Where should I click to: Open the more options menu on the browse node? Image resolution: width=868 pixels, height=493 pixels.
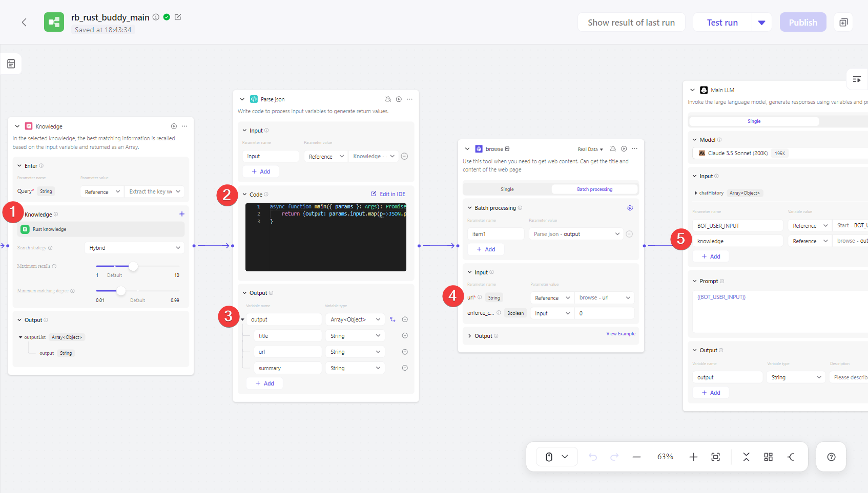click(634, 148)
